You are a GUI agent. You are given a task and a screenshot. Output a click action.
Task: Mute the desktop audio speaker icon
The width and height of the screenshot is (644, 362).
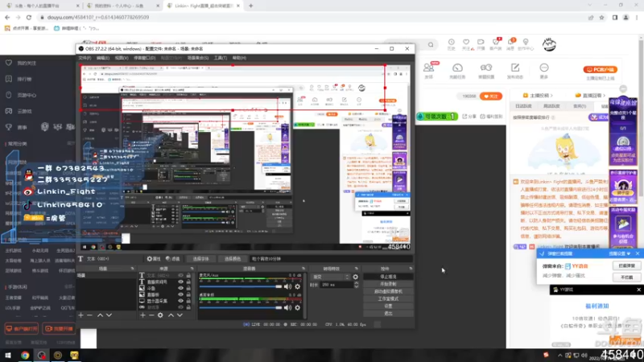click(x=288, y=307)
